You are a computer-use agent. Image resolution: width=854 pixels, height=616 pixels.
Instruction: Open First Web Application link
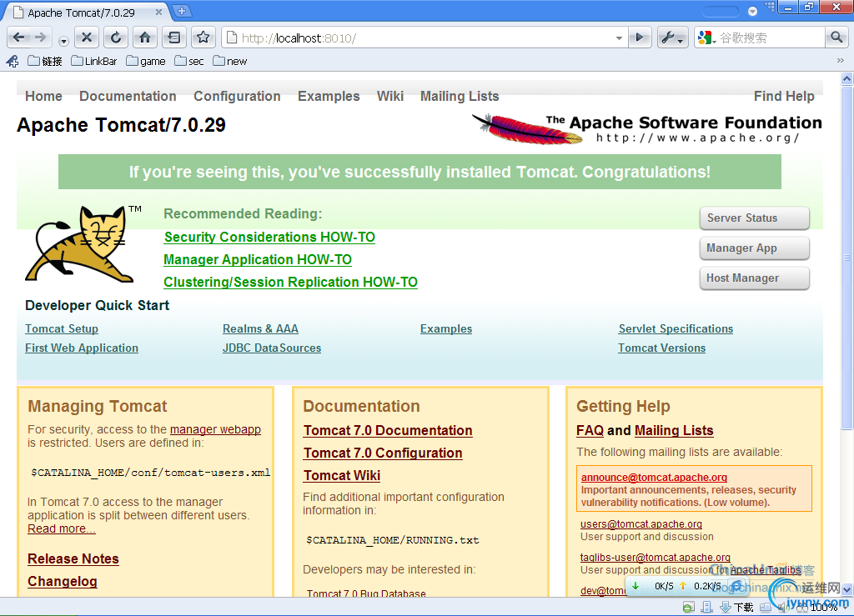[x=82, y=348]
